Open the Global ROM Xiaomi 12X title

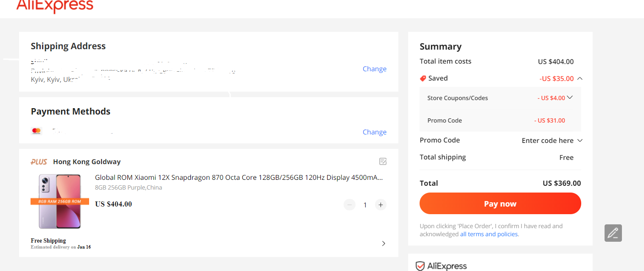239,177
